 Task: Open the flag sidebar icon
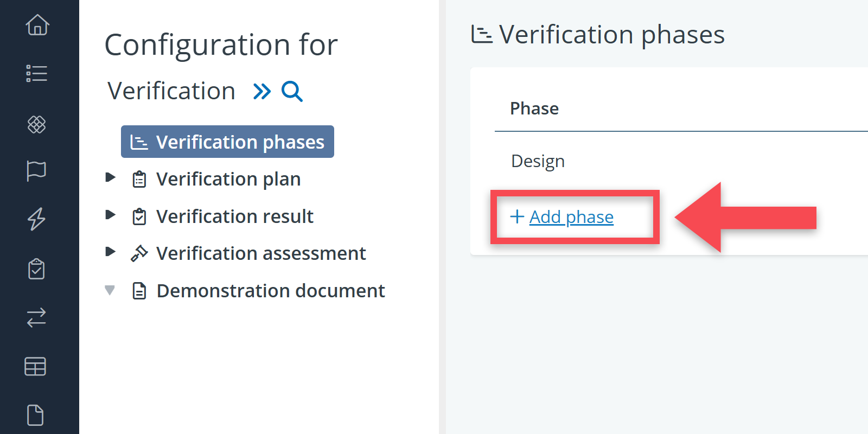36,171
